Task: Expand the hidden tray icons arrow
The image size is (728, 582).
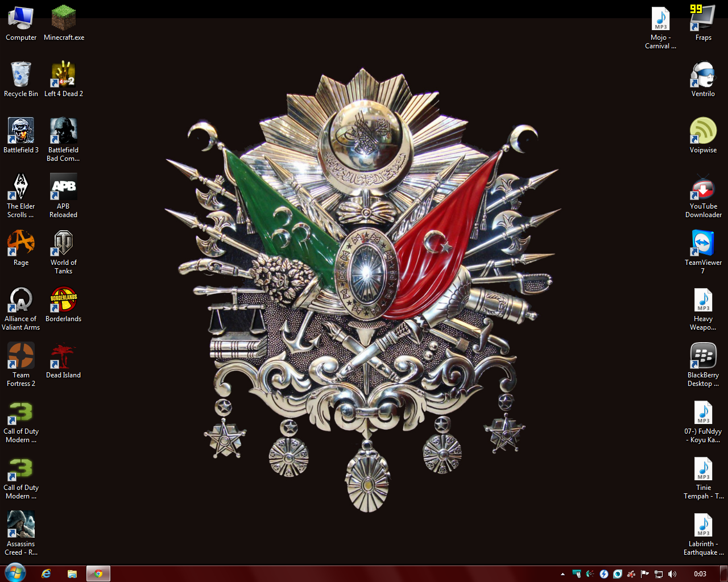Action: pos(562,574)
